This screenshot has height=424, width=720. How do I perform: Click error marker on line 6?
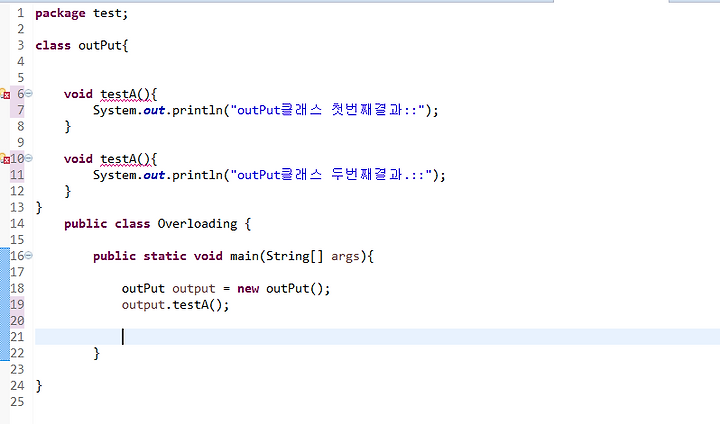pyautogui.click(x=5, y=94)
